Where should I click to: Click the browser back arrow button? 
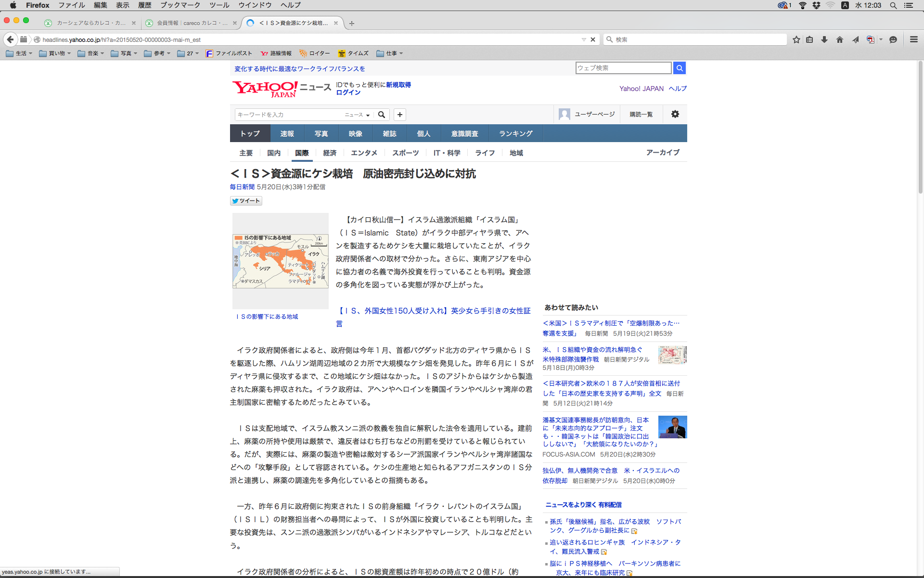point(10,39)
